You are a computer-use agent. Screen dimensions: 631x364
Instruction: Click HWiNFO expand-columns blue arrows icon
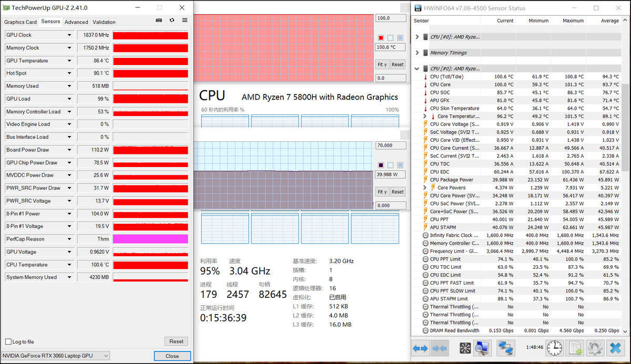click(420, 348)
